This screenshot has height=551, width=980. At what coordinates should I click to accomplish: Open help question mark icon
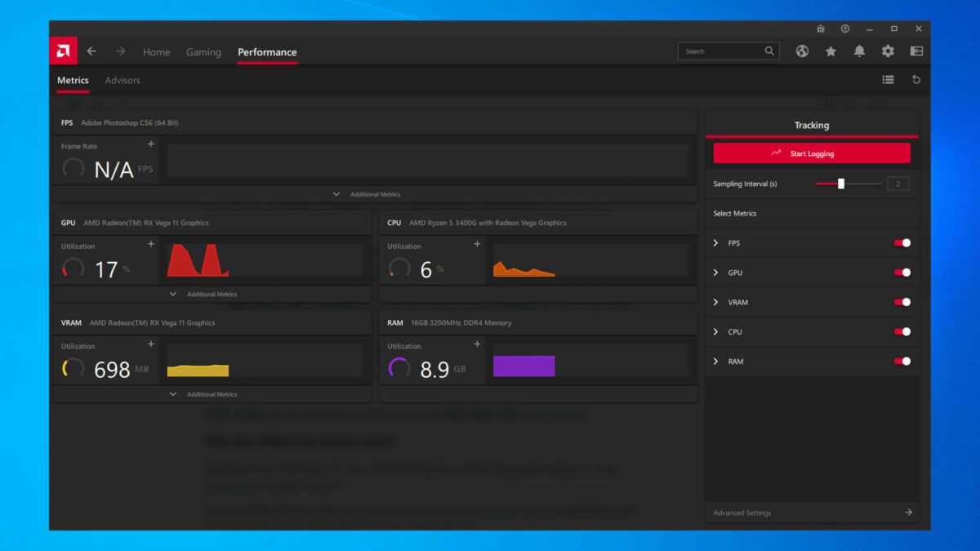845,29
